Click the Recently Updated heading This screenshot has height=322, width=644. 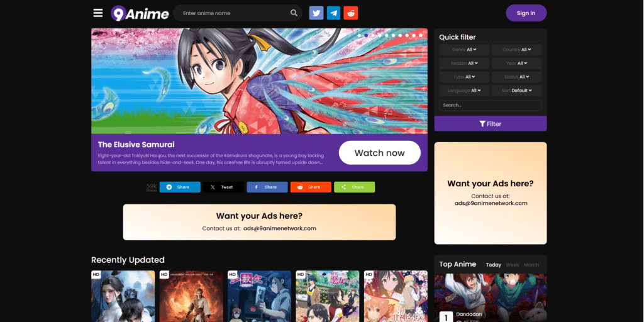tap(128, 260)
